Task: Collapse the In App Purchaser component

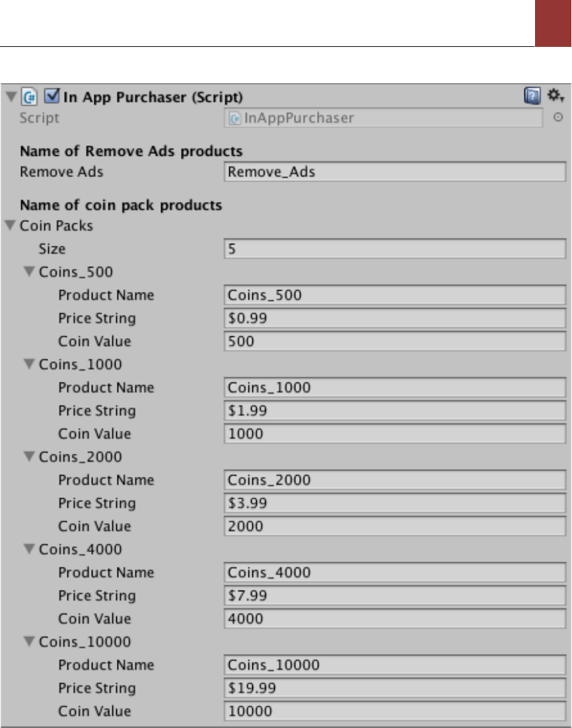Action: point(11,97)
